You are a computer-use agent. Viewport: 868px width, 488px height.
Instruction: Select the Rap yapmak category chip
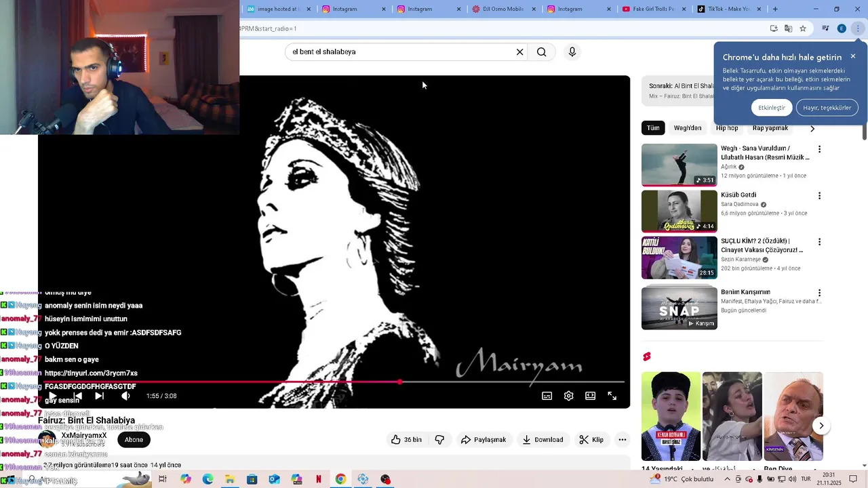point(770,128)
